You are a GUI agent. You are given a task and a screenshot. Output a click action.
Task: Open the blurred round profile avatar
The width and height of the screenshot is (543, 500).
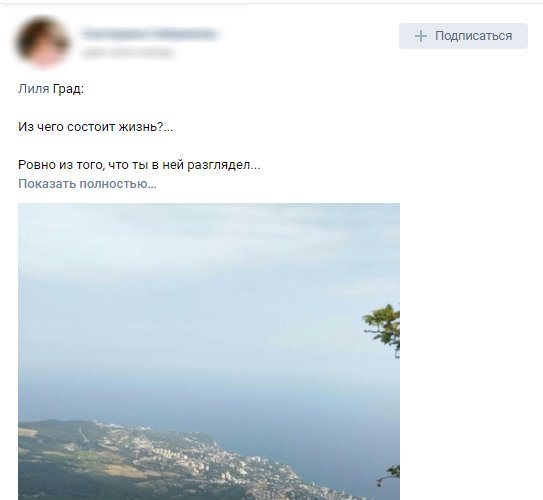(43, 42)
